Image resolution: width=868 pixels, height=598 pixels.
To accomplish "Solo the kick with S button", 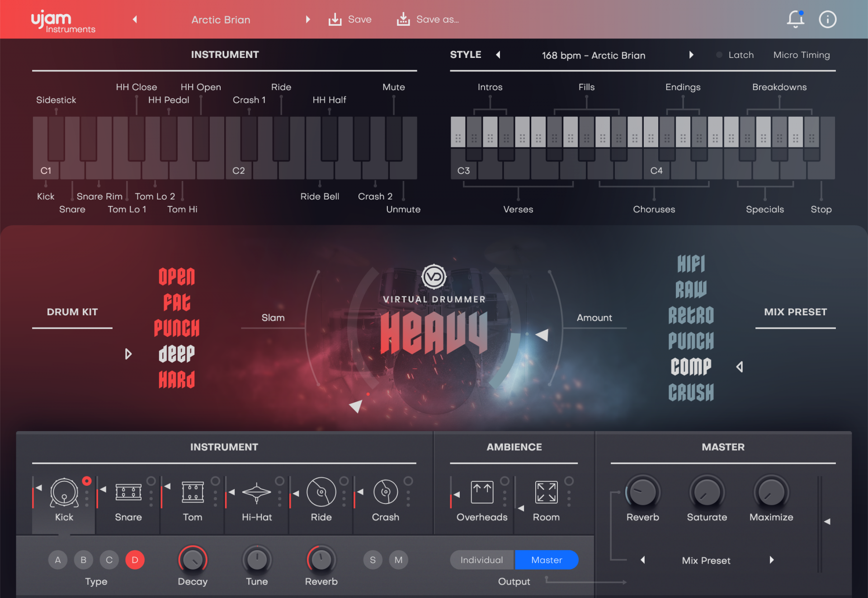I will pos(373,560).
